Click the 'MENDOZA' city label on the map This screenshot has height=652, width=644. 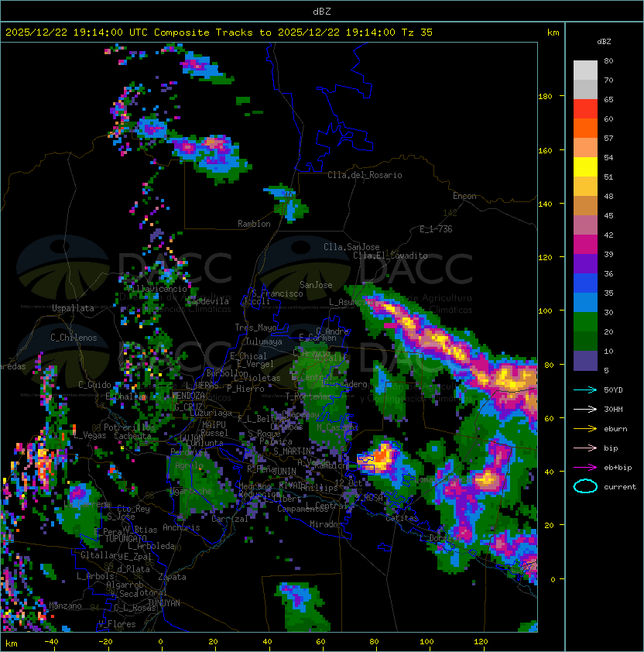[x=188, y=395]
